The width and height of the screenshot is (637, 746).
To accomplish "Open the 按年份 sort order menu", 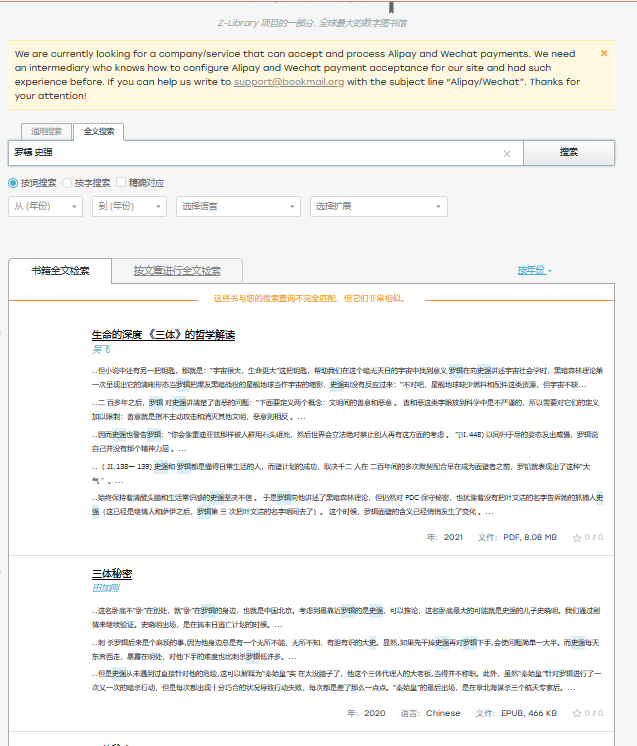I will coord(534,270).
